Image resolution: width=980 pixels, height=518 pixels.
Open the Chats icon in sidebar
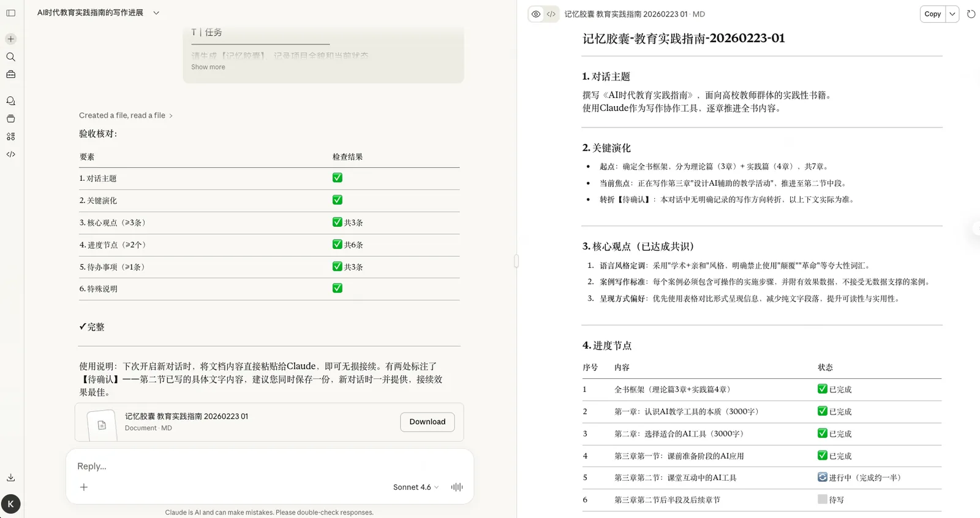tap(11, 101)
